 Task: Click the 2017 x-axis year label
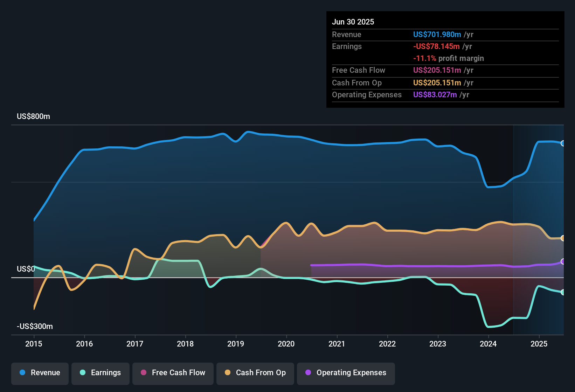pos(135,344)
